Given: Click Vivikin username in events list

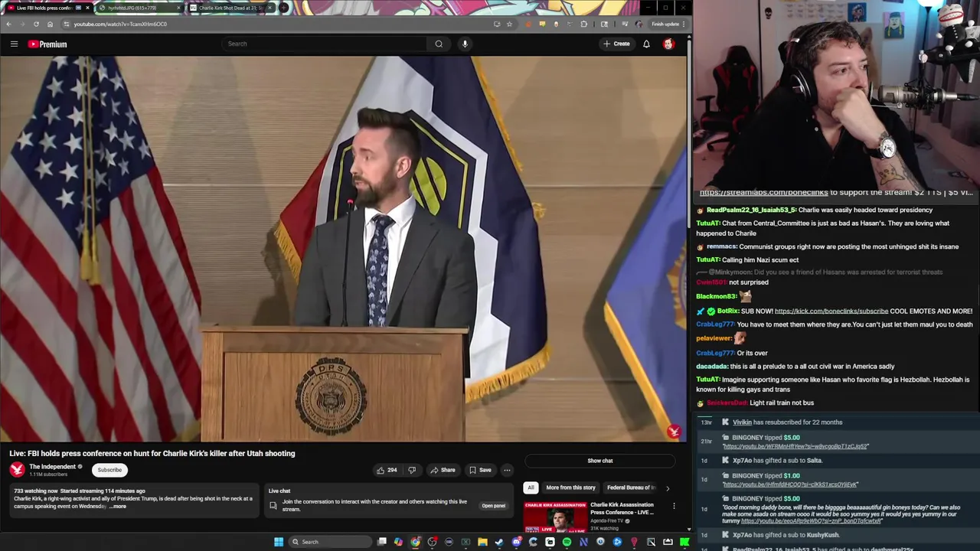Looking at the screenshot, I should coord(742,422).
